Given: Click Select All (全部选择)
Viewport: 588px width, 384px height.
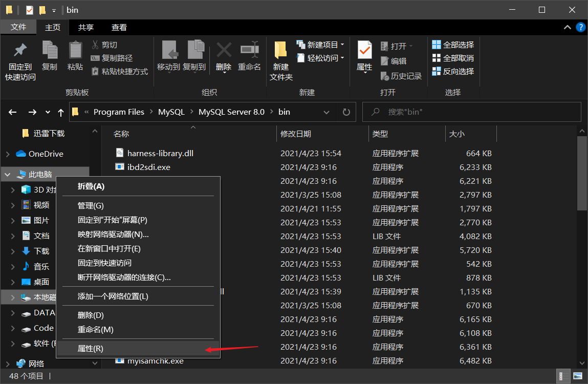Looking at the screenshot, I should click(453, 45).
